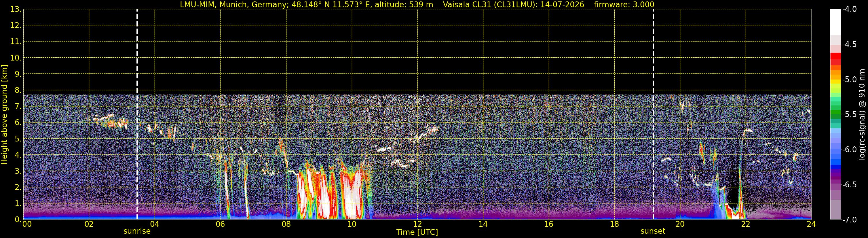Click the 'Vaisala CL31 (CL31LMU): 14-07-2026' title text
This screenshot has width=868, height=238.
pos(513,4)
